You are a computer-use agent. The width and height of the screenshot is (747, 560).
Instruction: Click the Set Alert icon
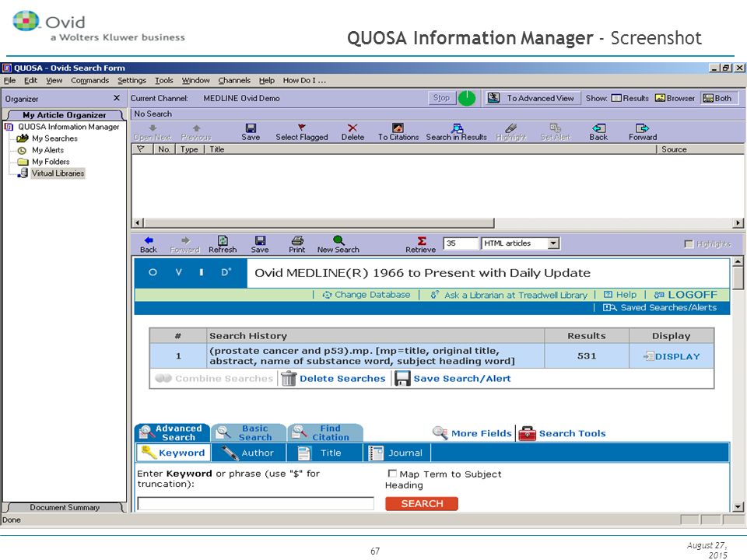(555, 128)
